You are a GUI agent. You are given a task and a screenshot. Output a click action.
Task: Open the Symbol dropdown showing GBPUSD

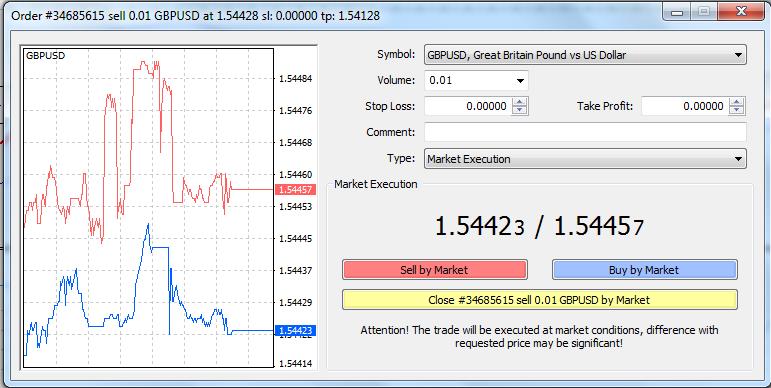[585, 55]
